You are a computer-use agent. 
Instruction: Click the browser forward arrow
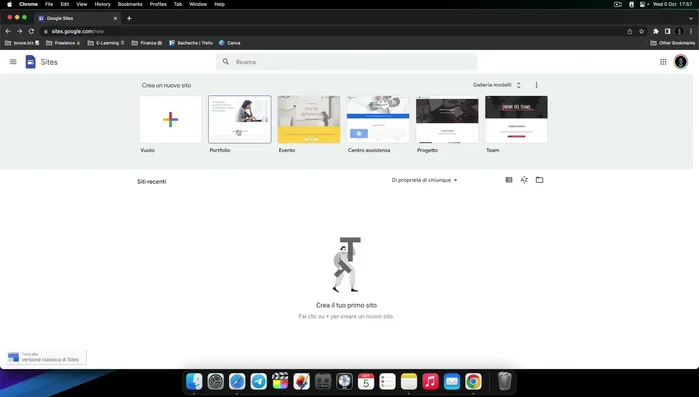coord(19,31)
